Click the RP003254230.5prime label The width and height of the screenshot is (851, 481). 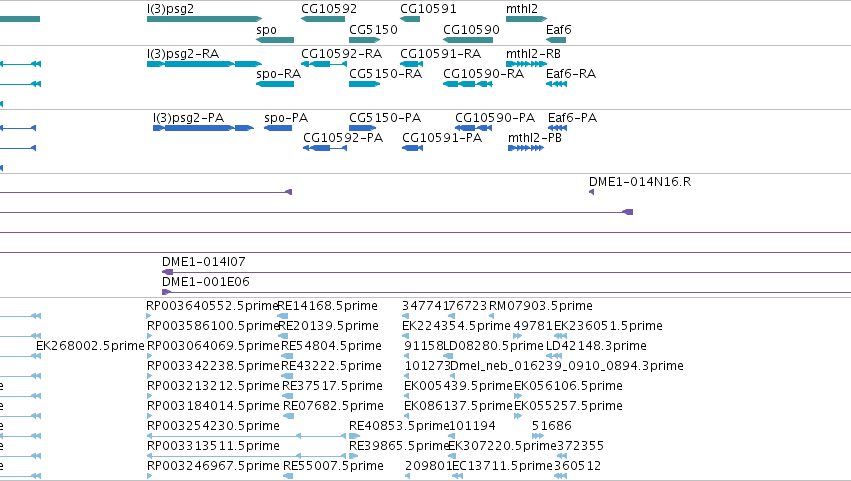pos(213,426)
